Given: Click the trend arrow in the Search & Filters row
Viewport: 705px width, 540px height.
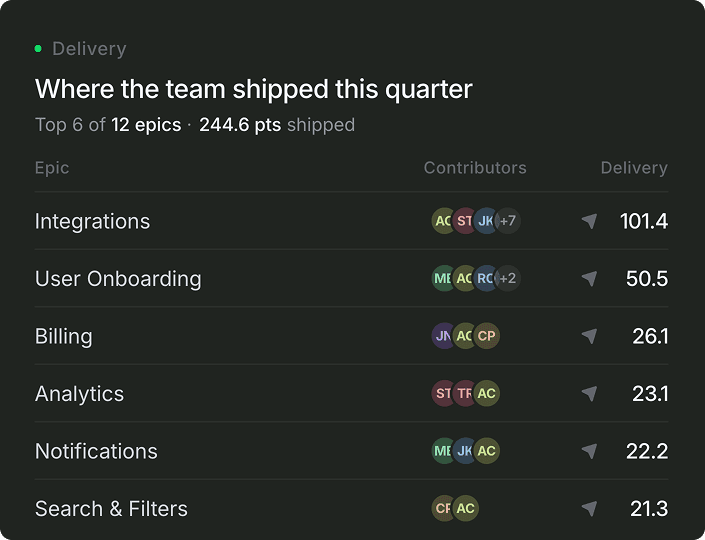Looking at the screenshot, I should 589,509.
